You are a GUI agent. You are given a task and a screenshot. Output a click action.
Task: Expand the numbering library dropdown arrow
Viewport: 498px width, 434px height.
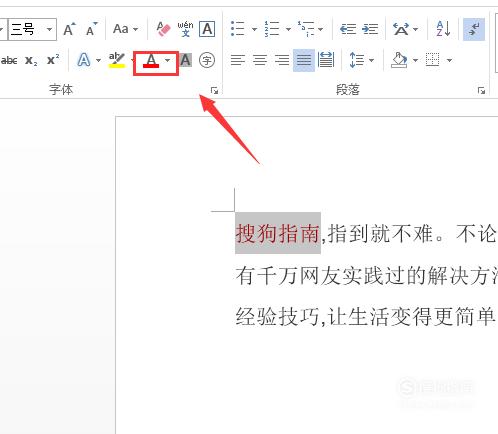tap(288, 29)
